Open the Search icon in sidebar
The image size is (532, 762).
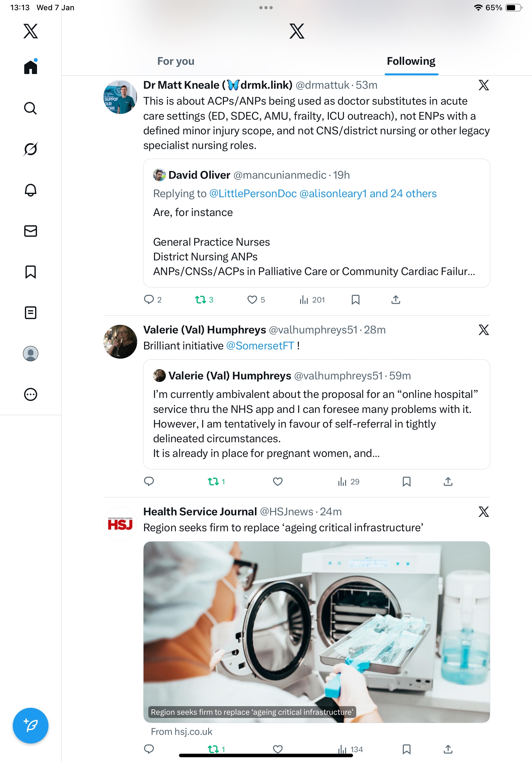(x=31, y=108)
